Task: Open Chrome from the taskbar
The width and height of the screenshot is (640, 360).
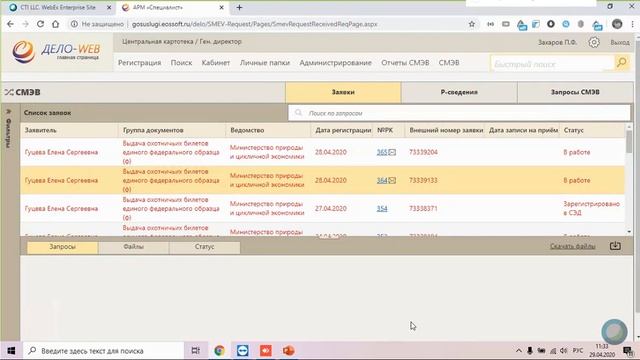Action: click(x=219, y=351)
